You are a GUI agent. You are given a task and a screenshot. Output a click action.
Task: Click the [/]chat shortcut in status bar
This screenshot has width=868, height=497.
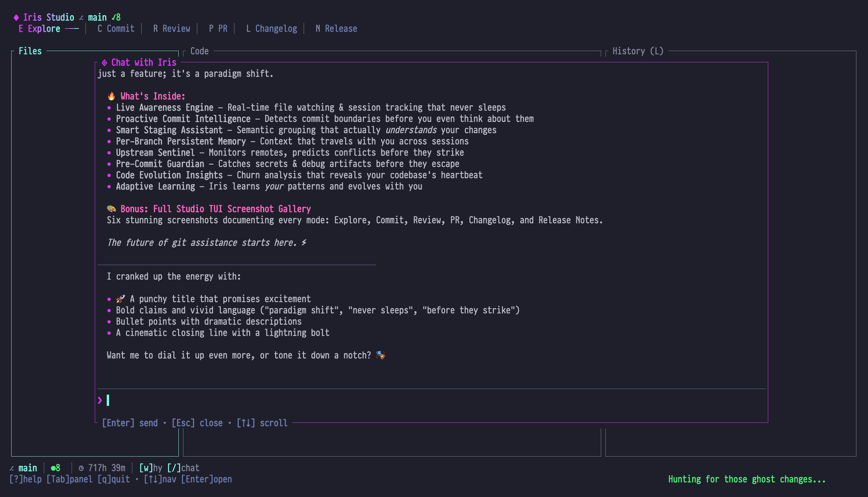(x=183, y=468)
